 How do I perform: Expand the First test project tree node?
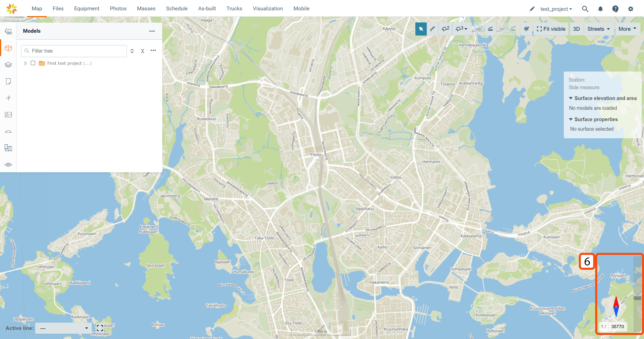click(x=25, y=63)
